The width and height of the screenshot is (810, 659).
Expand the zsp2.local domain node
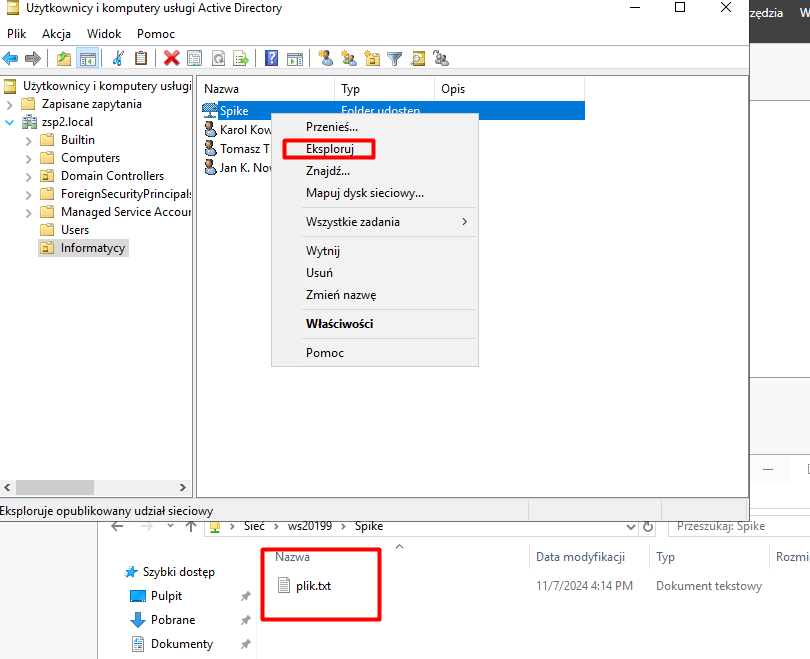11,122
